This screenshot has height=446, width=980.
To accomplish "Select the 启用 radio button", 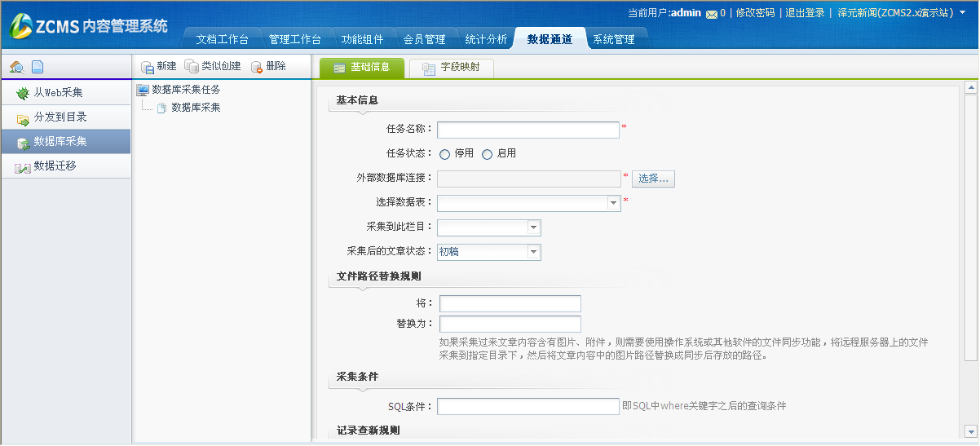I will [488, 154].
